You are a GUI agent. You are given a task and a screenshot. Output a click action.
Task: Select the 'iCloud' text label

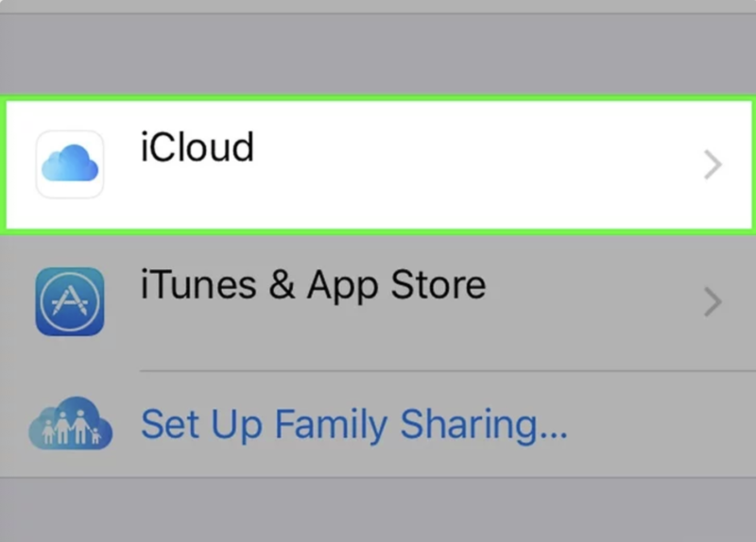(197, 148)
